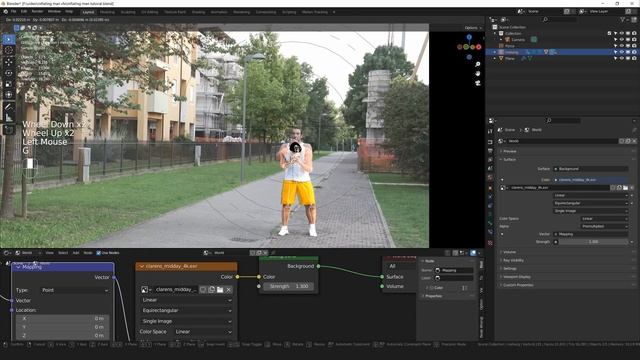Open the Output properties tab icon
Screen dimensions: 640x360
pos(490,151)
